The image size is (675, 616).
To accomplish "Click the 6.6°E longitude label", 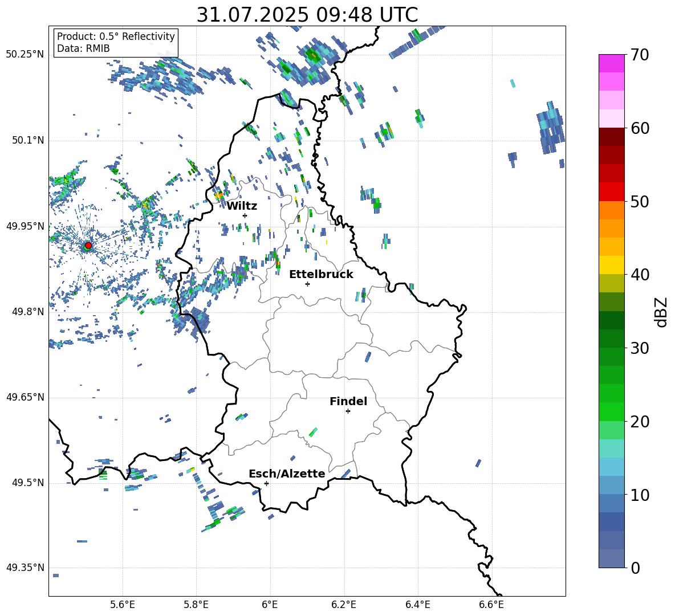I will [491, 605].
